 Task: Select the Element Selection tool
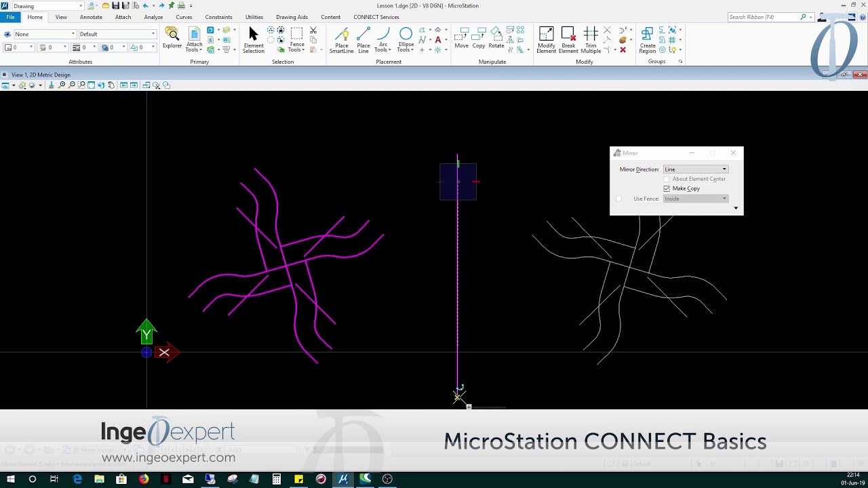(253, 40)
